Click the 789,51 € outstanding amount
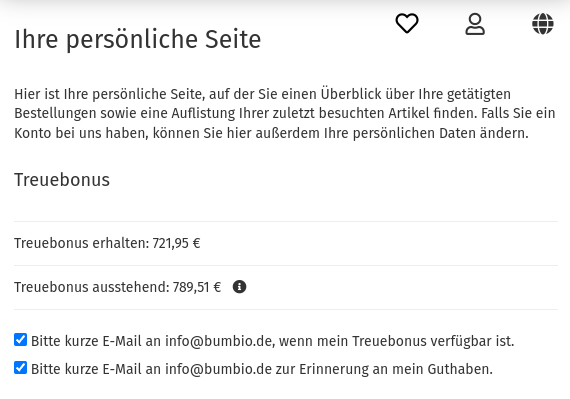This screenshot has width=570, height=399. pyautogui.click(x=197, y=287)
